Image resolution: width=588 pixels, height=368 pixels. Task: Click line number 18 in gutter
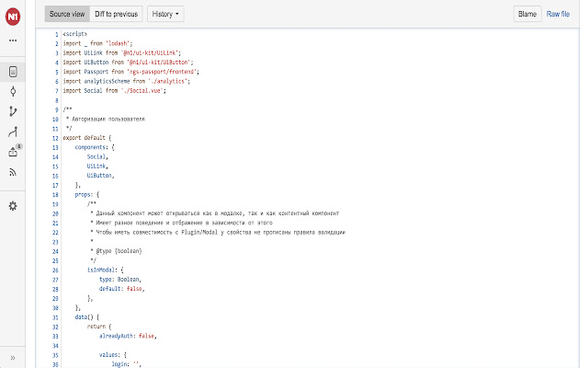[x=55, y=194]
